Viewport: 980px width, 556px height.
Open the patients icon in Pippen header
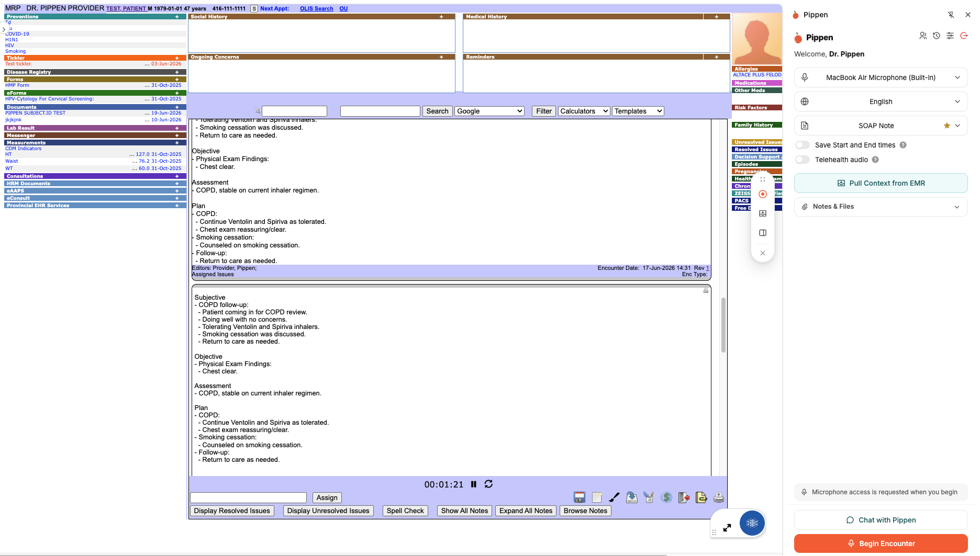(x=923, y=36)
